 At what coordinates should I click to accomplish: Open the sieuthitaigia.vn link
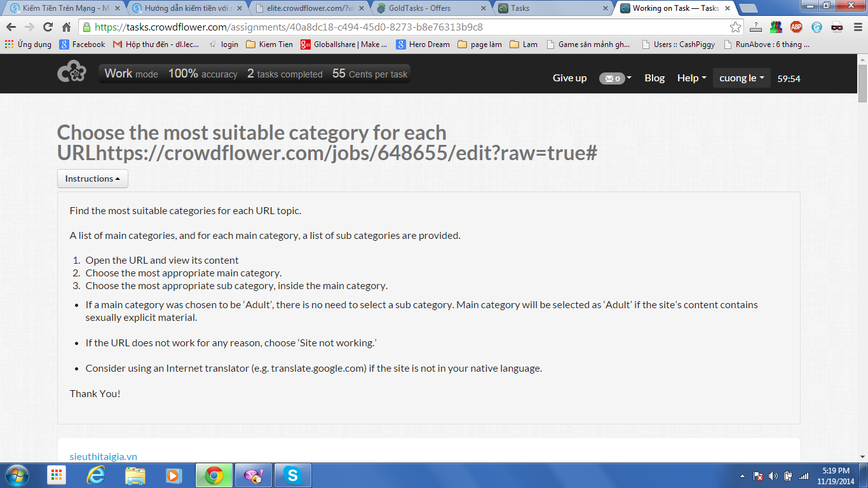click(104, 457)
